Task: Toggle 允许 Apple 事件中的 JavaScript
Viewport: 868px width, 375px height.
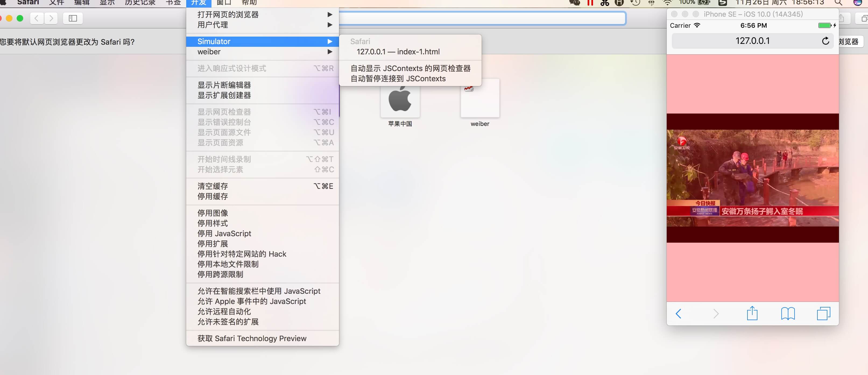Action: click(x=263, y=301)
